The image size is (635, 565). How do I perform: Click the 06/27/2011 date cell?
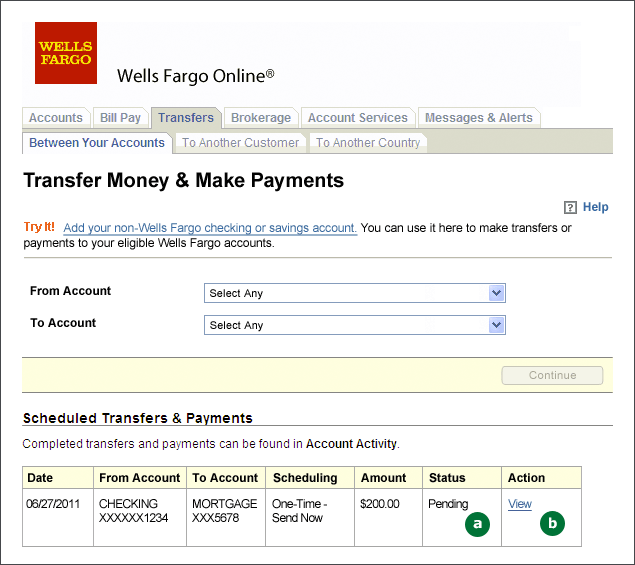tap(58, 517)
